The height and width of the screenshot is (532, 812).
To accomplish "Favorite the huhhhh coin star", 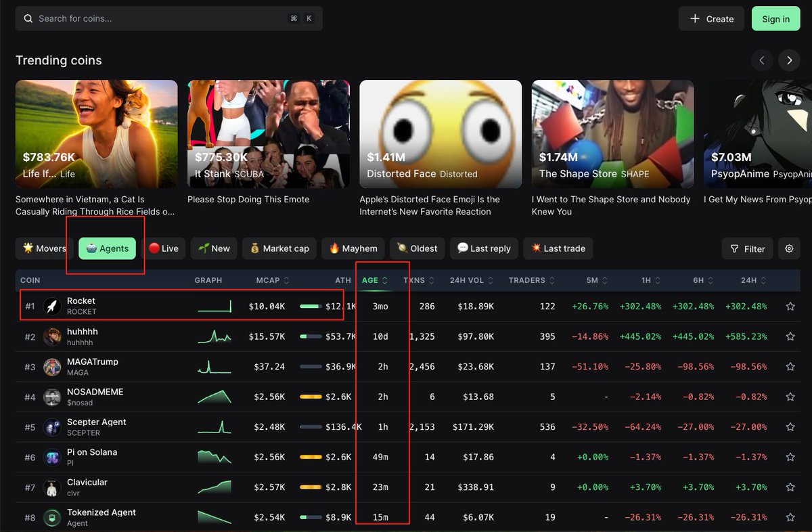I will tap(790, 336).
